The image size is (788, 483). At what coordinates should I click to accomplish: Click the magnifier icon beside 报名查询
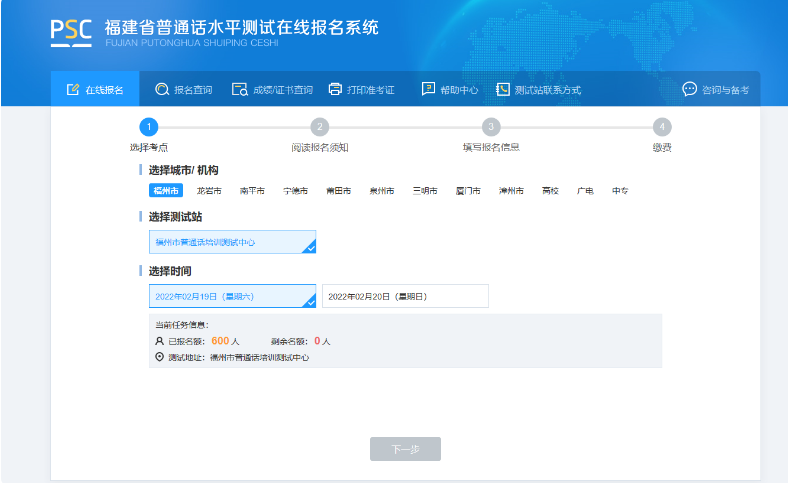click(161, 90)
